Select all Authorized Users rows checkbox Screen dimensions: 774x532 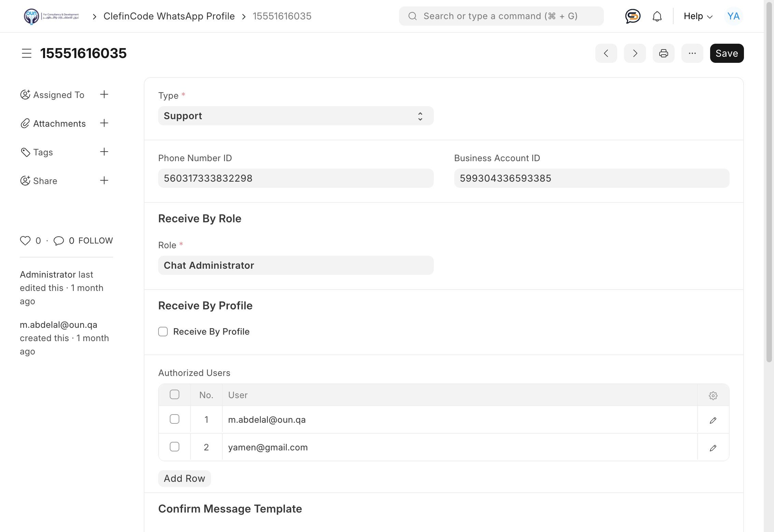175,395
